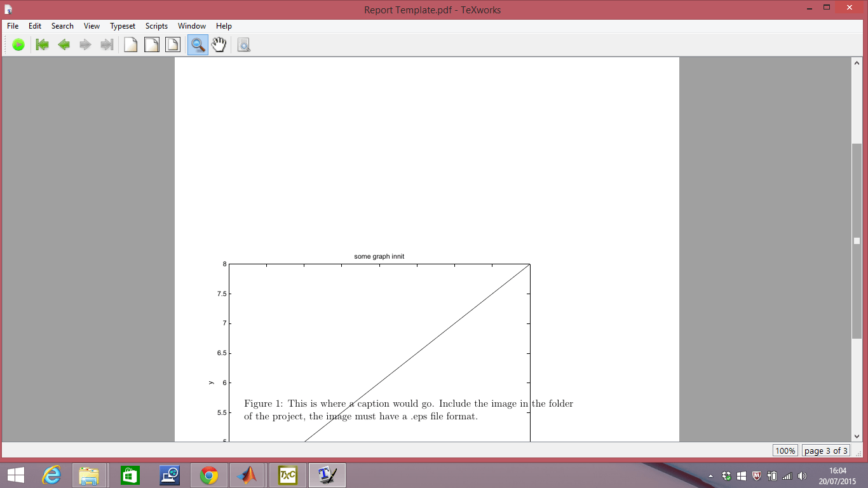The height and width of the screenshot is (488, 868).
Task: Check the battery status icon
Action: click(x=772, y=476)
